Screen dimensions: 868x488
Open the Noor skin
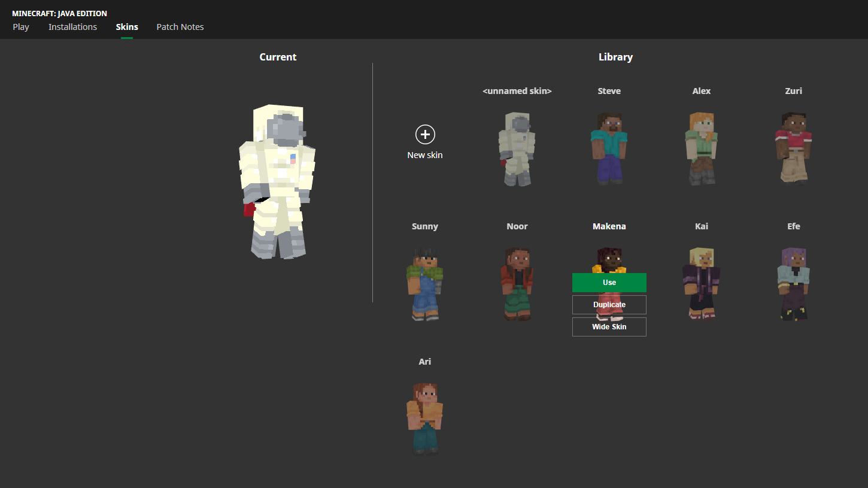point(517,283)
